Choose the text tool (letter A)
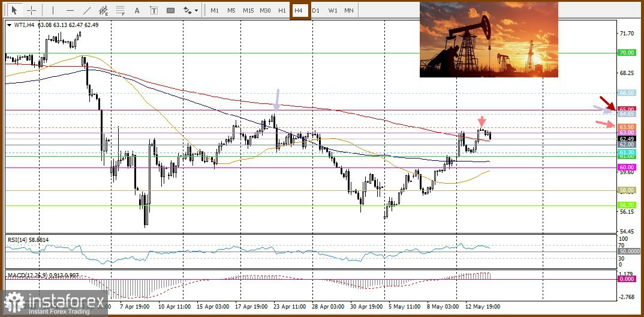Viewport: 644px width, 317px height. coord(137,10)
